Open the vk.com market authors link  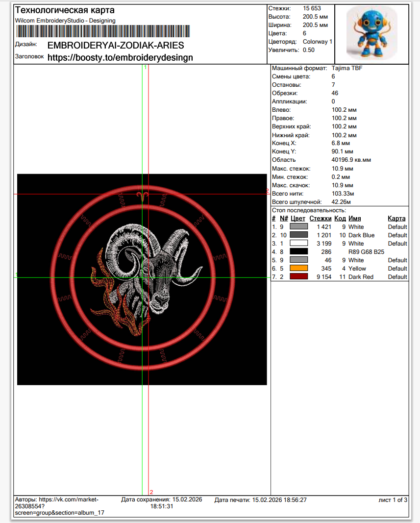(x=56, y=506)
